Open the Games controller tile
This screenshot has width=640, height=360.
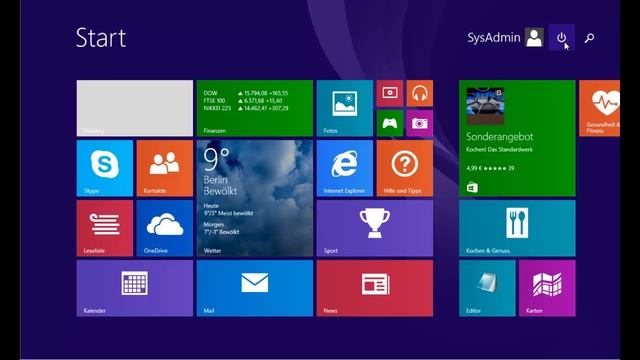390,123
